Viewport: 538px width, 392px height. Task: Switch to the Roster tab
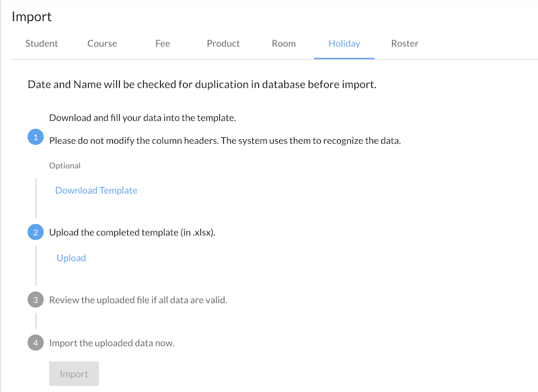(x=405, y=44)
